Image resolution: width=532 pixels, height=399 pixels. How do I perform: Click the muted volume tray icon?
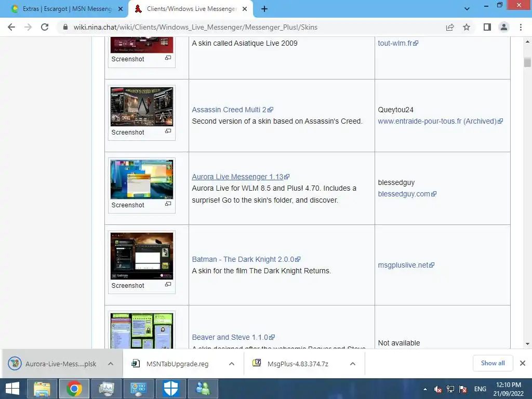point(437,389)
